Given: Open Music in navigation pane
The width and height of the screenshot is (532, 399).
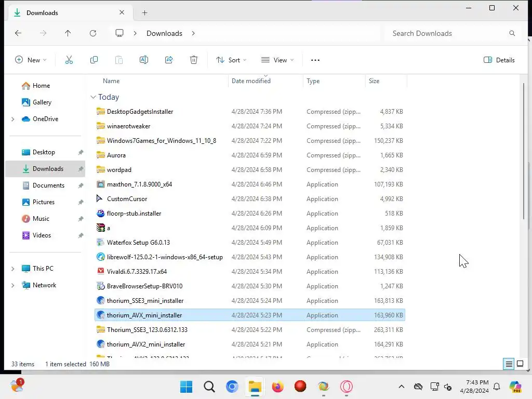Looking at the screenshot, I should click(41, 219).
